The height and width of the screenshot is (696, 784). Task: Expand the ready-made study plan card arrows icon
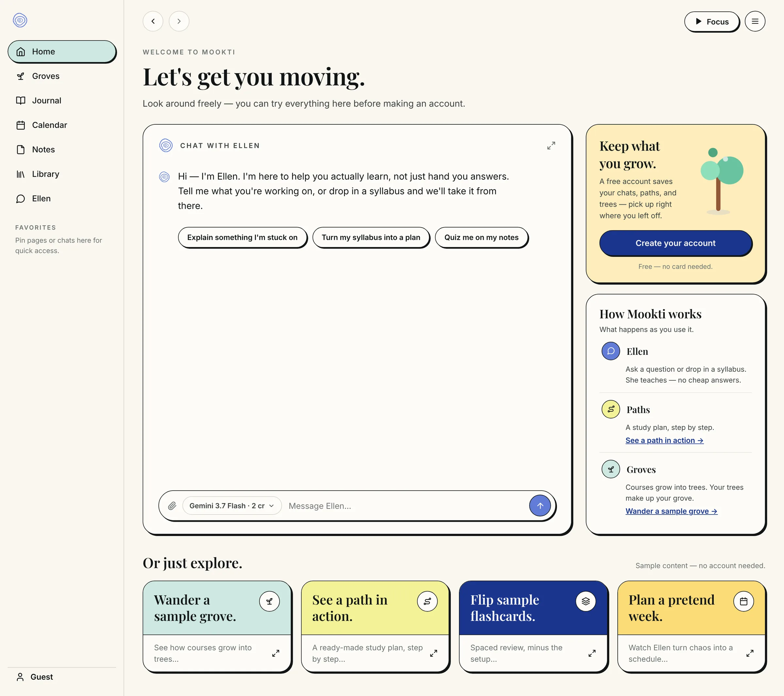pyautogui.click(x=434, y=653)
